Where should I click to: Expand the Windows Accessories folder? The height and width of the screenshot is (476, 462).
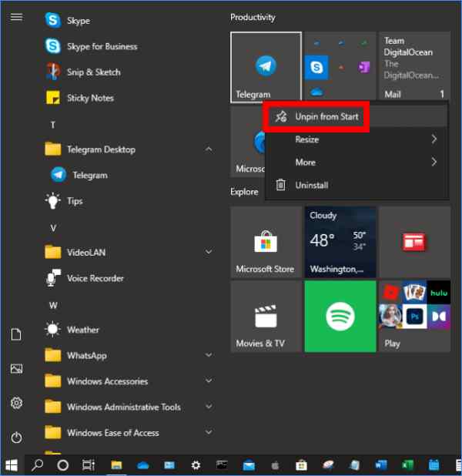tap(209, 380)
